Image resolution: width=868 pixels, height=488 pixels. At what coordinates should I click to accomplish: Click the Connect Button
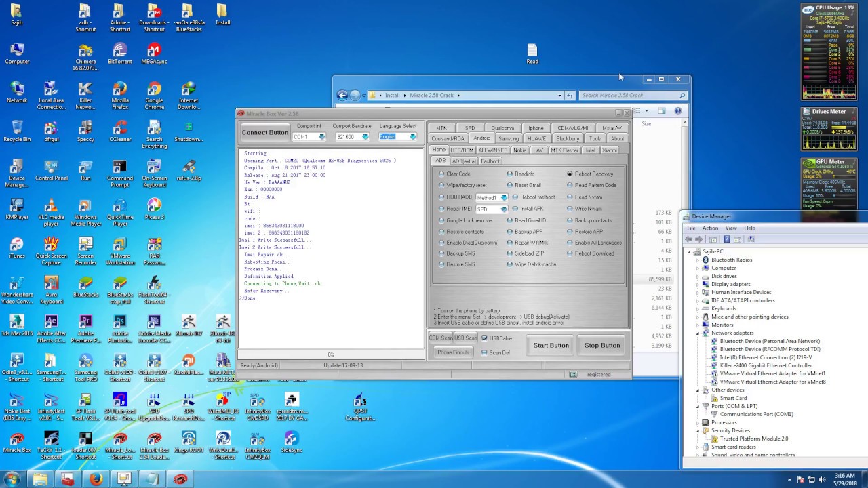(x=264, y=133)
